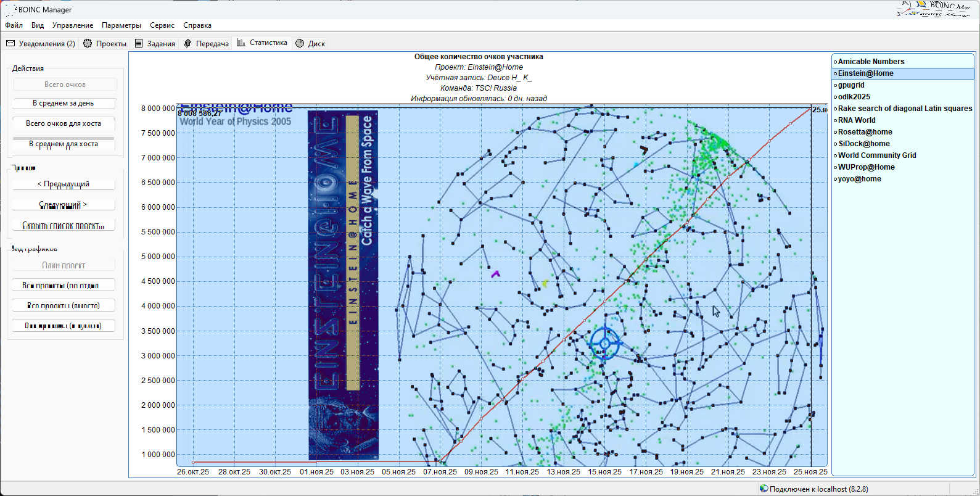Select Всего очков для хоста button

coord(64,123)
